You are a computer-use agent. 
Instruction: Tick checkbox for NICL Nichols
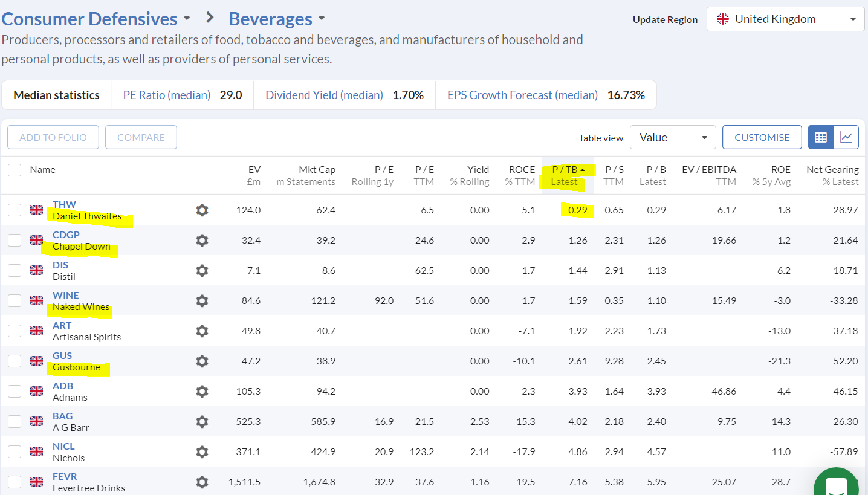pos(14,451)
